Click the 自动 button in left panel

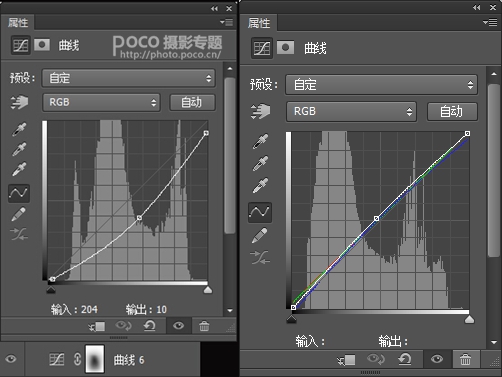192,102
